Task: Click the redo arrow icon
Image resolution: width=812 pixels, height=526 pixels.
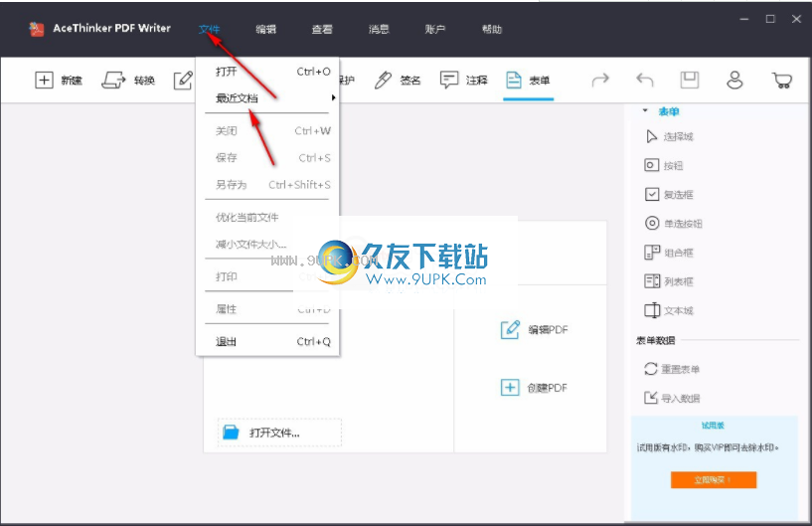Action: pos(600,81)
